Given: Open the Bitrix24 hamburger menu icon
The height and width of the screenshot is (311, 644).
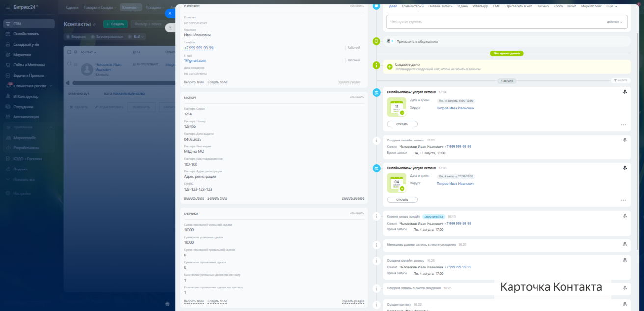Looking at the screenshot, I should (x=8, y=7).
